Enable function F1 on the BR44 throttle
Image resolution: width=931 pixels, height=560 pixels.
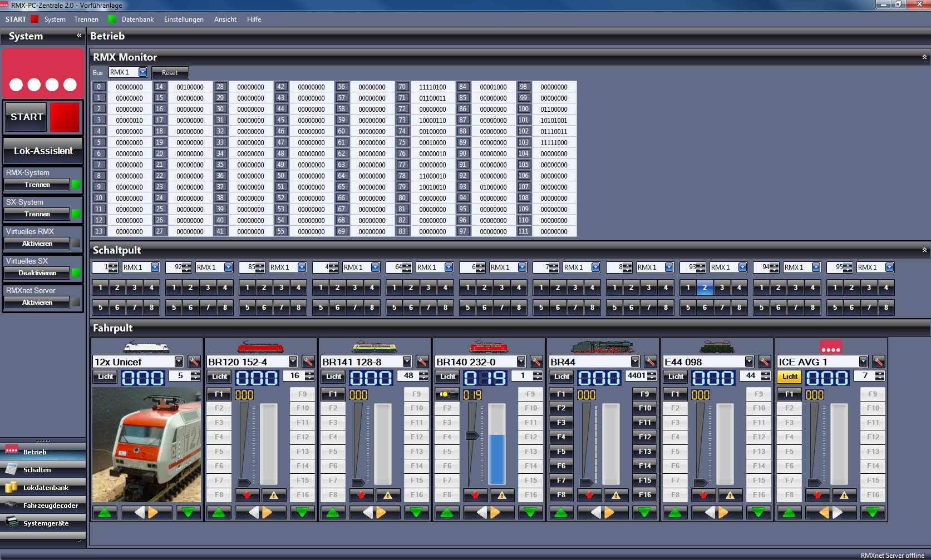560,394
